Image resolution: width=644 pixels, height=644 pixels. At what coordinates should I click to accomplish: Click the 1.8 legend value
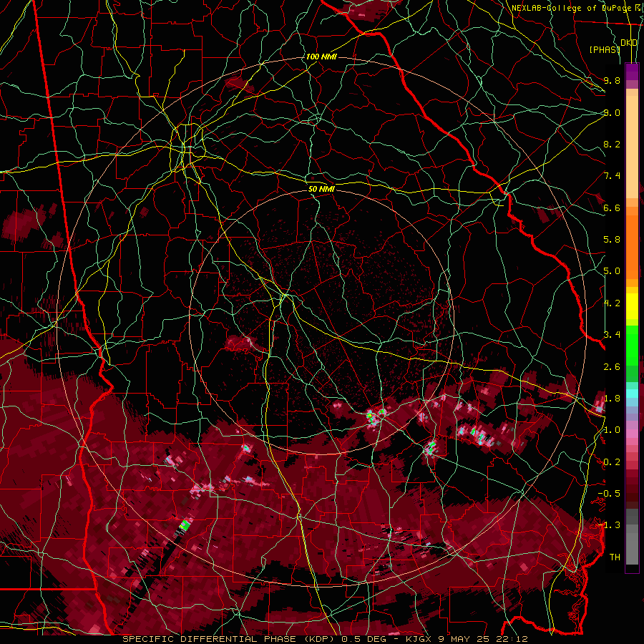(x=612, y=399)
